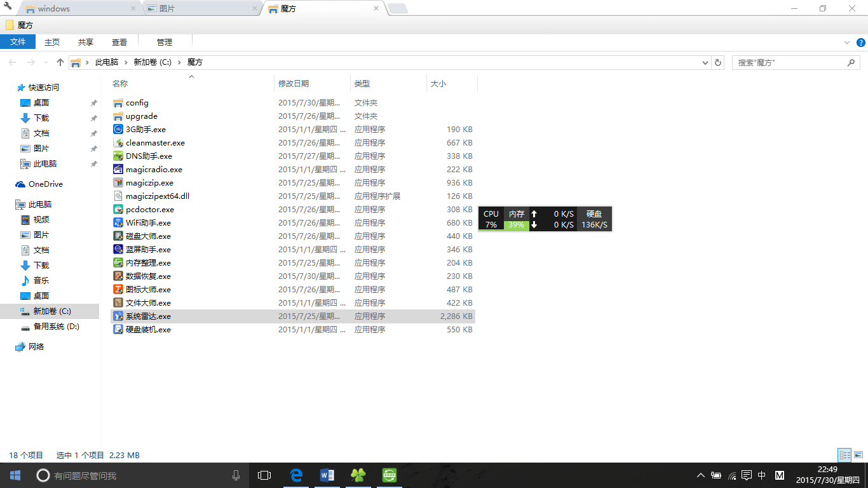Open the address bar history dropdown
The image size is (868, 488).
(x=705, y=63)
